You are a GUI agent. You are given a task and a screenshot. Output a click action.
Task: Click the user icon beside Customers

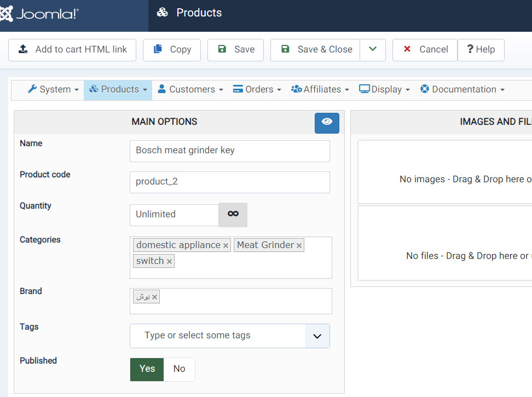[x=162, y=89]
